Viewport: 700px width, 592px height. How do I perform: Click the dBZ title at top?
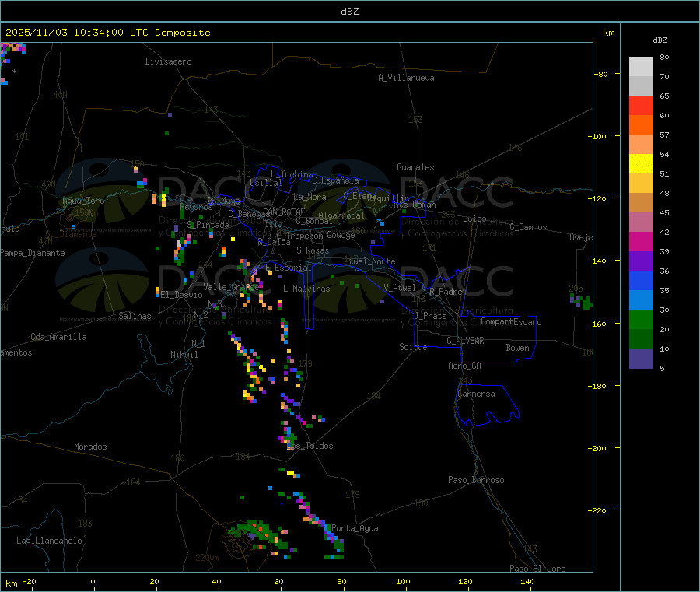click(349, 12)
